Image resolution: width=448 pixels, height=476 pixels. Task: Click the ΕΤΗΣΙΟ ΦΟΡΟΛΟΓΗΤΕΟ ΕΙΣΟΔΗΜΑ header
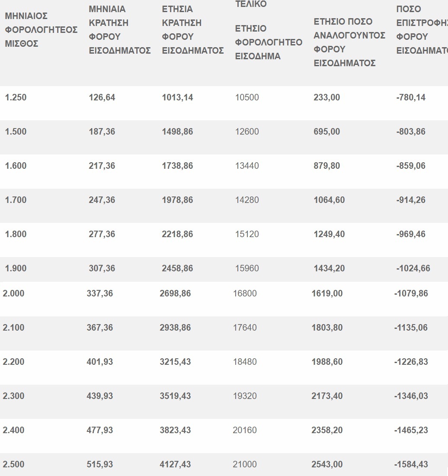pyautogui.click(x=268, y=42)
